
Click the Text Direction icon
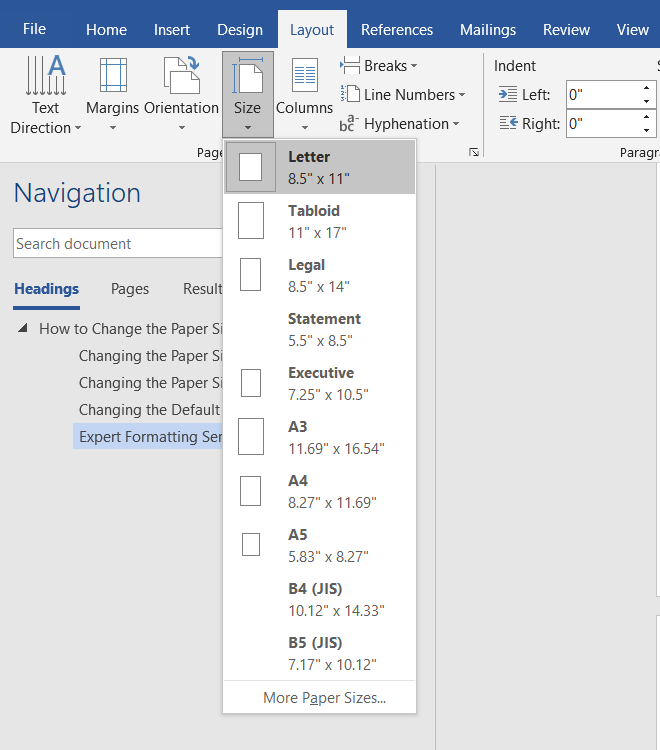(45, 76)
